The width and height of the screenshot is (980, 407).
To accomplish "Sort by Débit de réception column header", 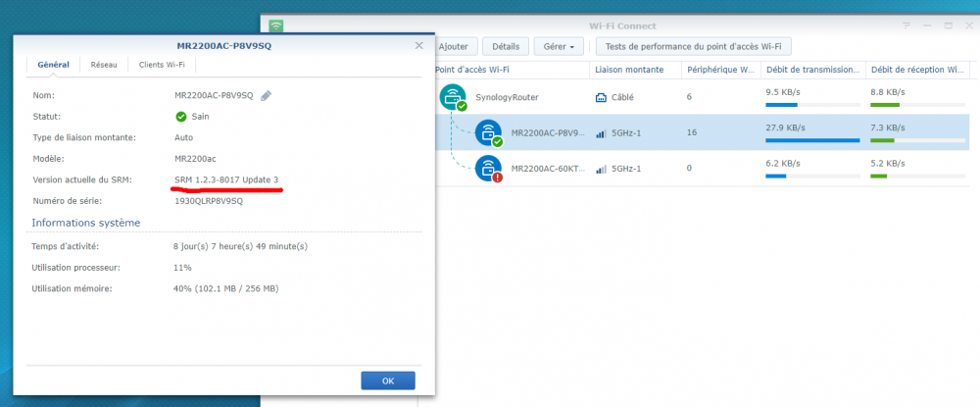I will 917,70.
